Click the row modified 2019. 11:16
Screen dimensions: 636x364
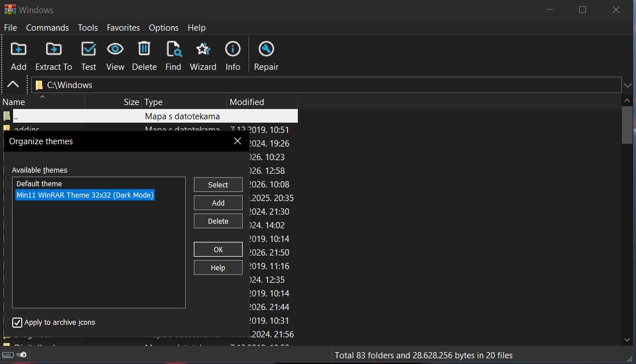[x=269, y=266]
